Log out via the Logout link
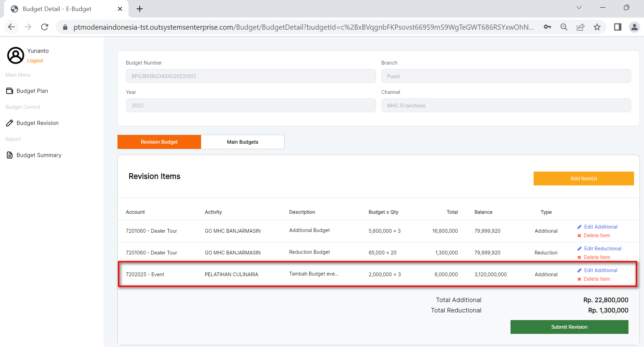This screenshot has height=347, width=644. coord(35,60)
